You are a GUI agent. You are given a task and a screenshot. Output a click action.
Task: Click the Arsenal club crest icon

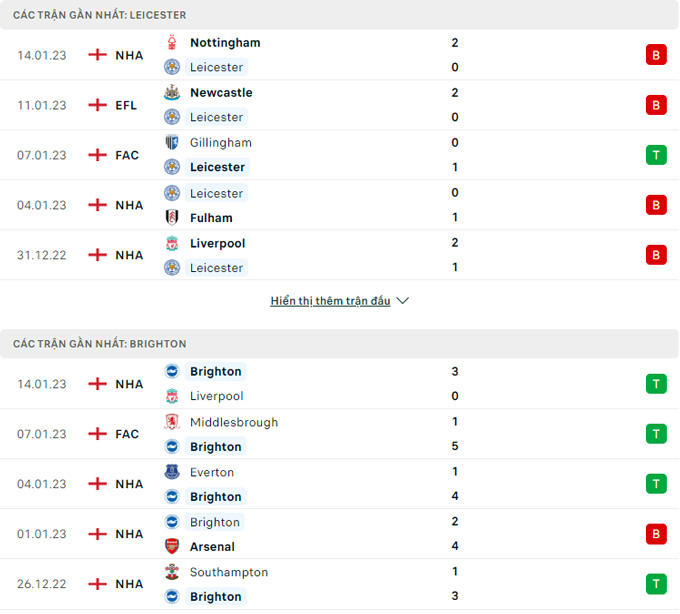click(x=172, y=547)
